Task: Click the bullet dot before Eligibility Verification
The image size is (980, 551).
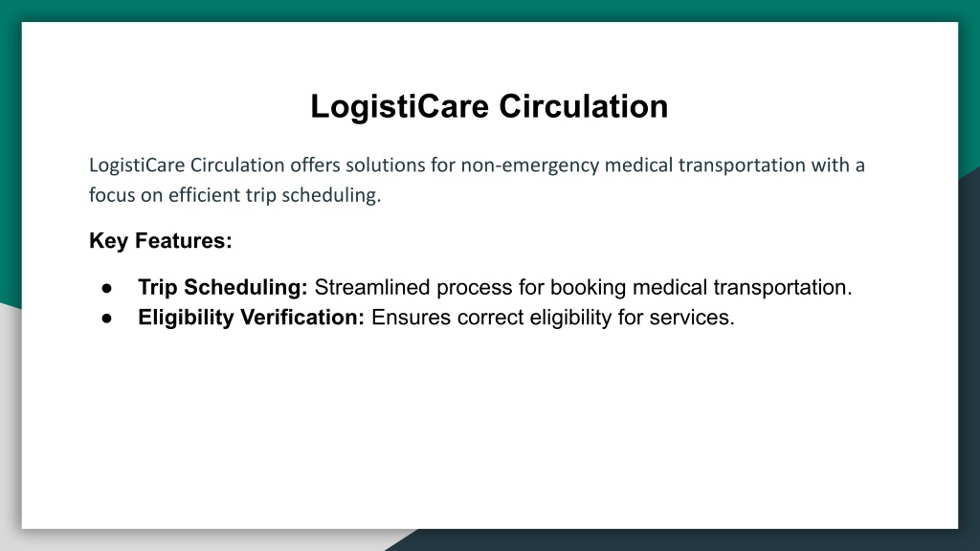Action: 107,318
